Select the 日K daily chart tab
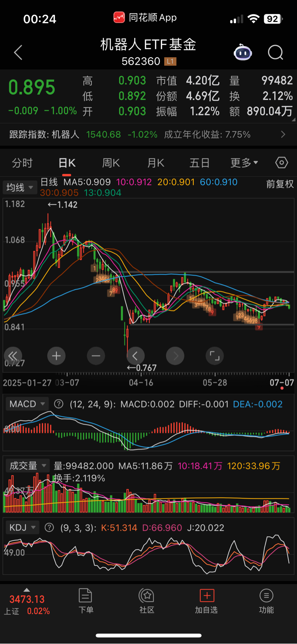This screenshot has width=297, height=644. [67, 163]
